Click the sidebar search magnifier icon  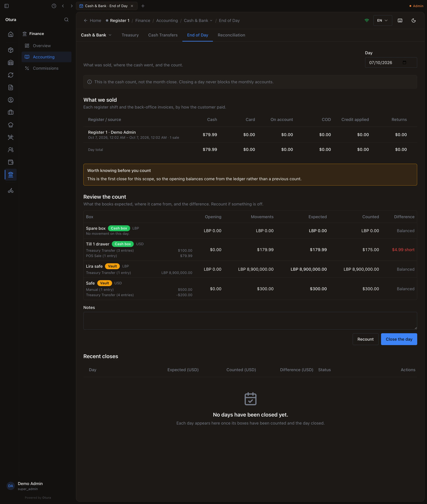coord(66,20)
